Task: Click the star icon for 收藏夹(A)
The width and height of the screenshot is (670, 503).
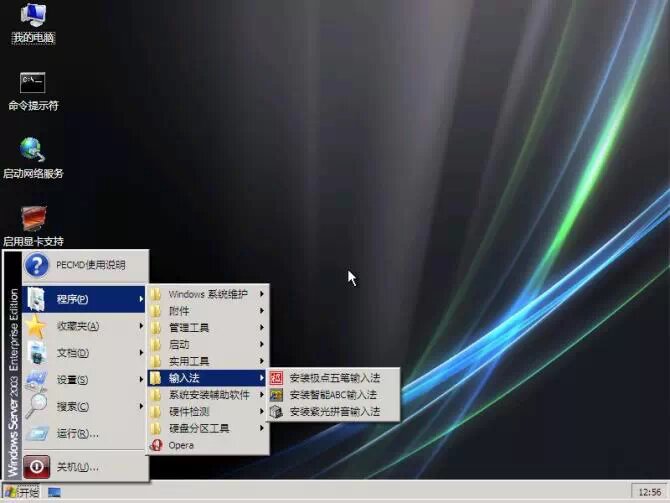Action: 36,327
